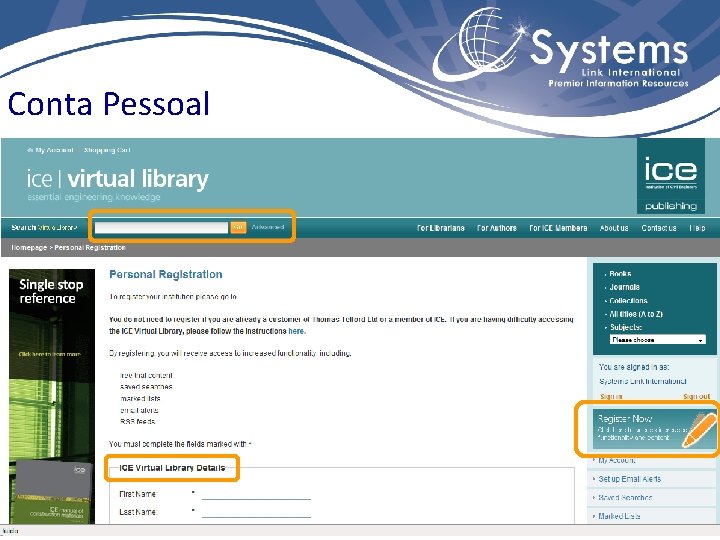Click the search text input field
This screenshot has width=720, height=540.
point(161,227)
